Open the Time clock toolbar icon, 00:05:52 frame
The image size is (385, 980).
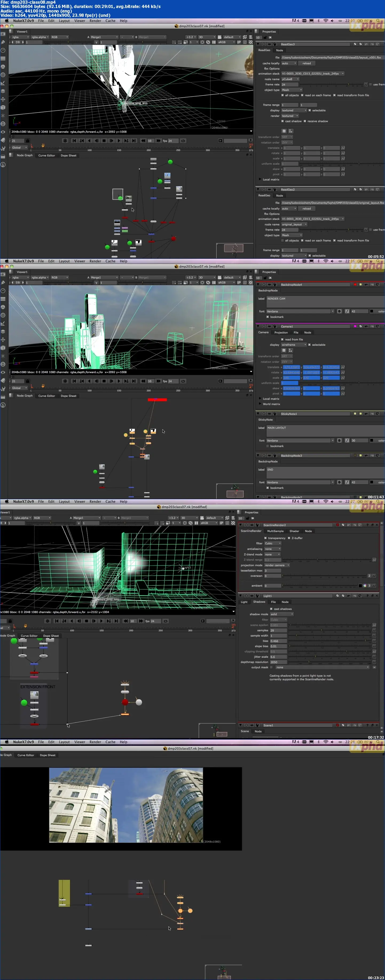3,50
